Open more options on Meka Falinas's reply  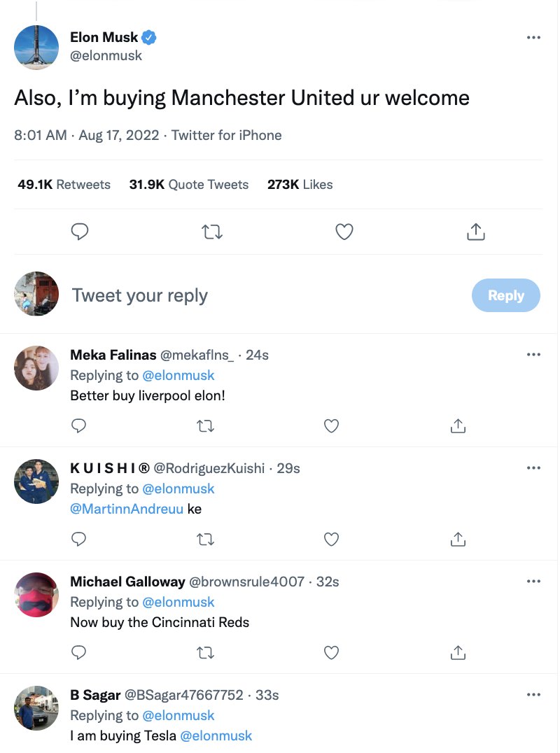(x=533, y=355)
